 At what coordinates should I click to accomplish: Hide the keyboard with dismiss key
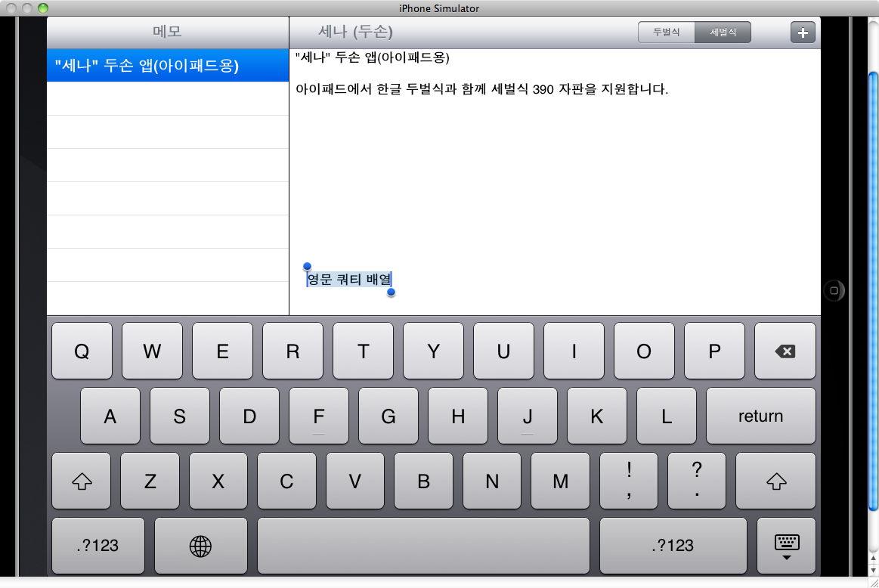click(786, 546)
